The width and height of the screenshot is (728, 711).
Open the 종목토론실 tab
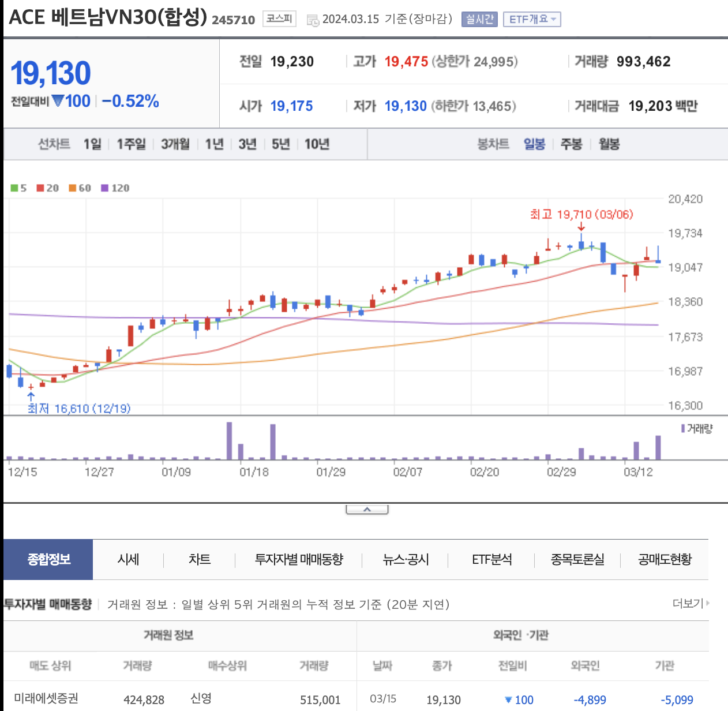[577, 559]
